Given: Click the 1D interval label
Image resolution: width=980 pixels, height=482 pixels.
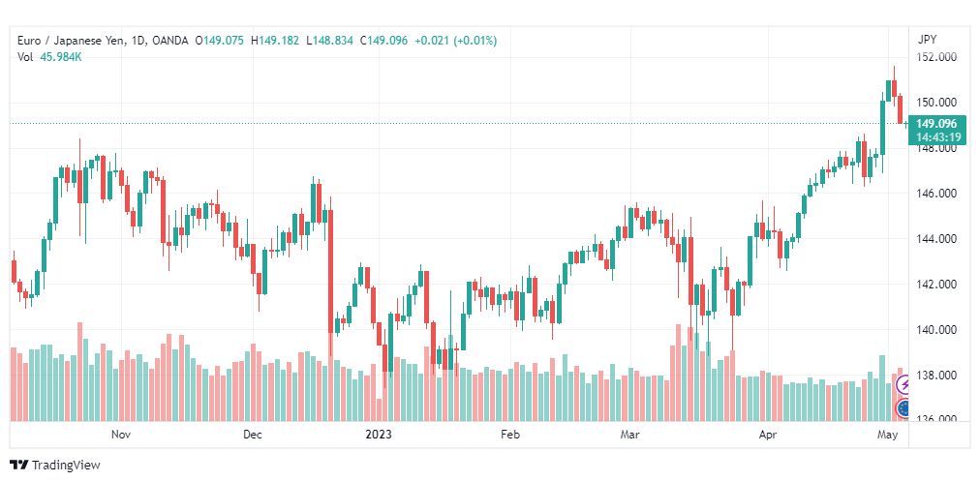Looking at the screenshot, I should (138, 41).
